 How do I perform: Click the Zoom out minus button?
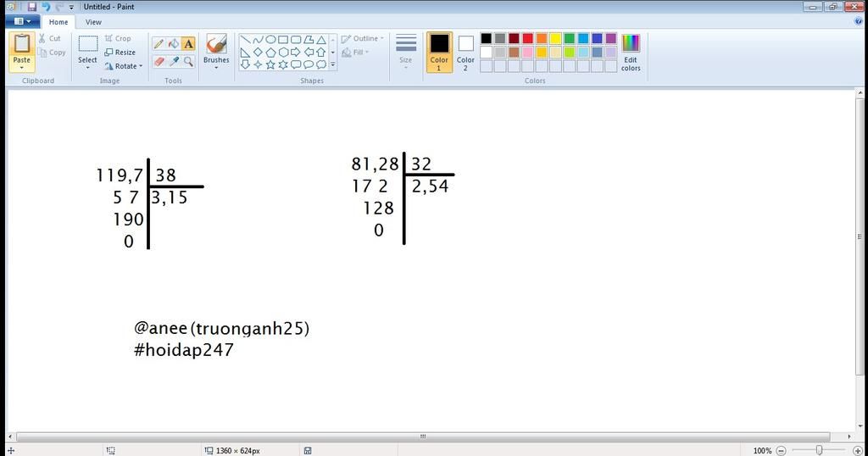pos(781,450)
